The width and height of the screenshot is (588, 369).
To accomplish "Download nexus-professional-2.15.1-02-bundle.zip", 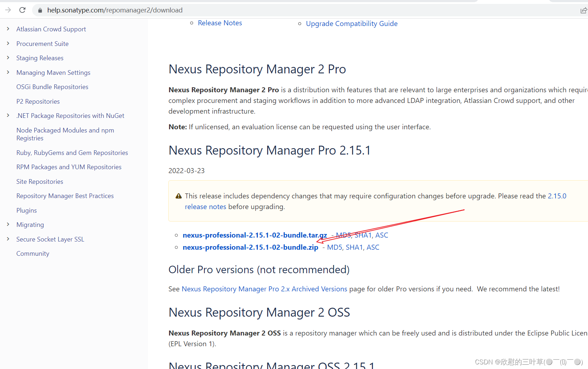I will tap(250, 247).
